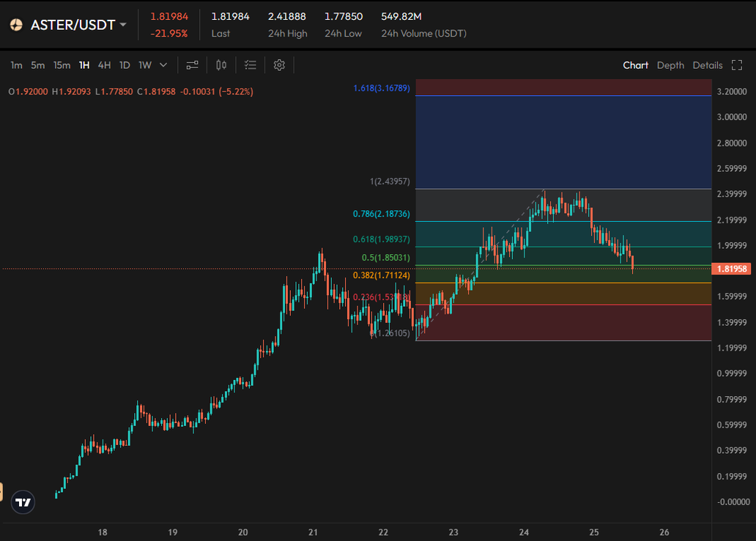Click the current price tag 1.81958
The height and width of the screenshot is (541, 756).
tap(731, 269)
